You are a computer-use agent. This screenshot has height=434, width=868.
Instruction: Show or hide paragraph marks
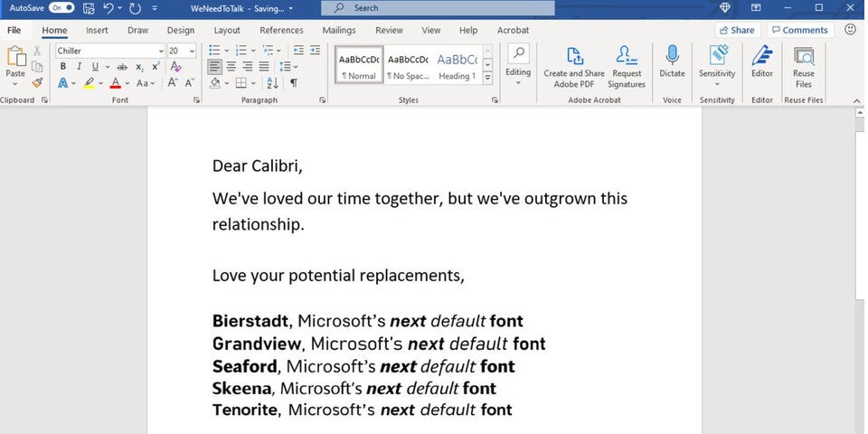point(293,83)
